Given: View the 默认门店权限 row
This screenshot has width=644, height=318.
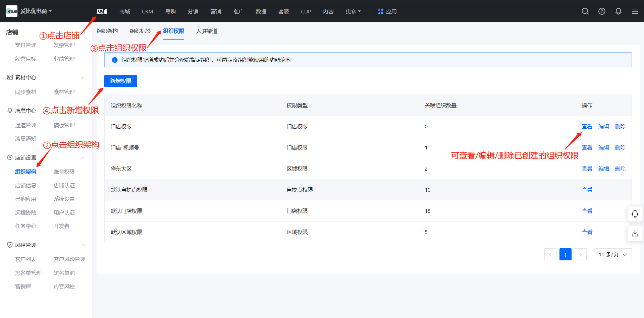Looking at the screenshot, I should 587,211.
